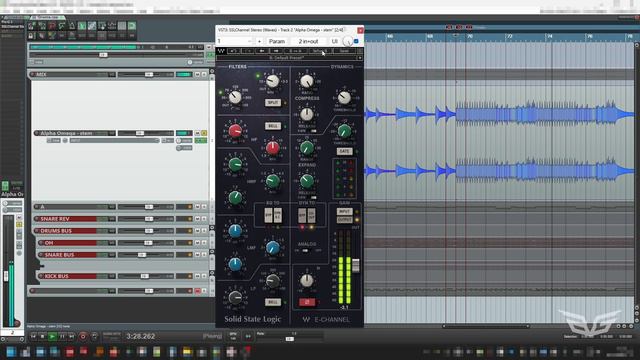Click the high-pass filter frequency knob
Image resolution: width=640 pixels, height=360 pixels.
tap(235, 97)
